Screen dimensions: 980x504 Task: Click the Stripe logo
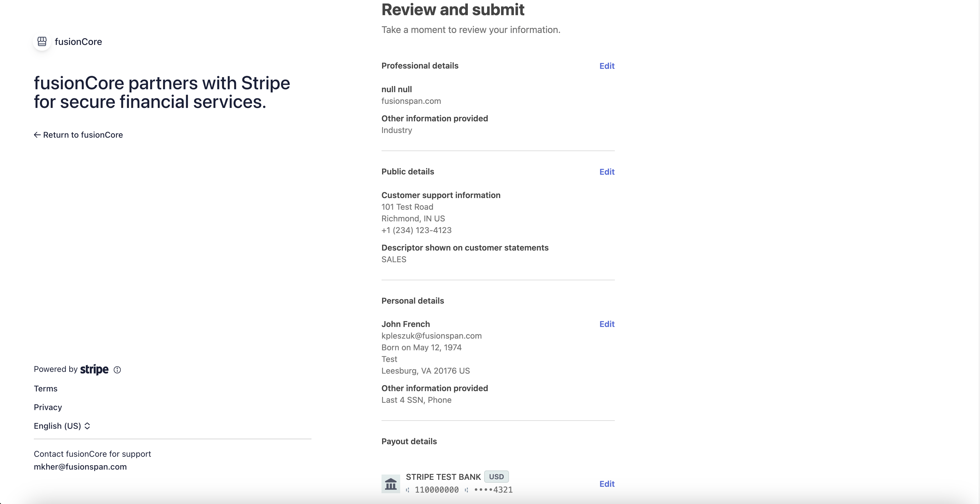click(x=94, y=369)
